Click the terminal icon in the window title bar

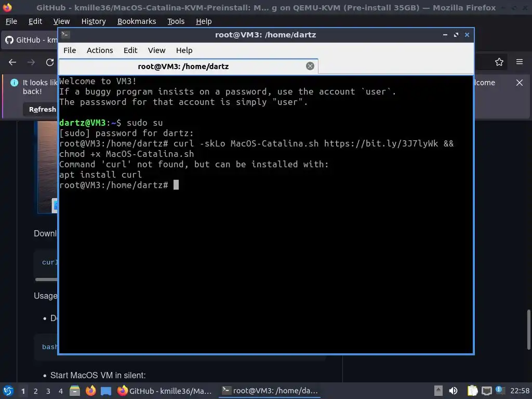65,34
